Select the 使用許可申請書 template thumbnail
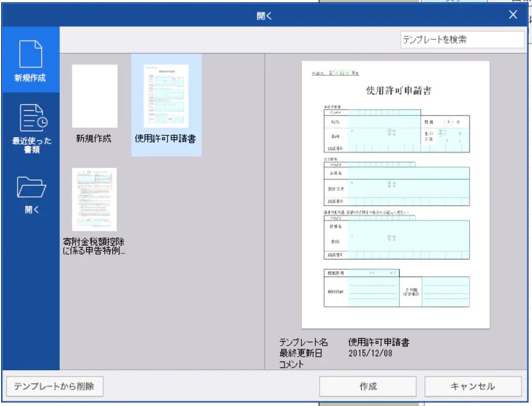This screenshot has width=532, height=406. pyautogui.click(x=166, y=97)
